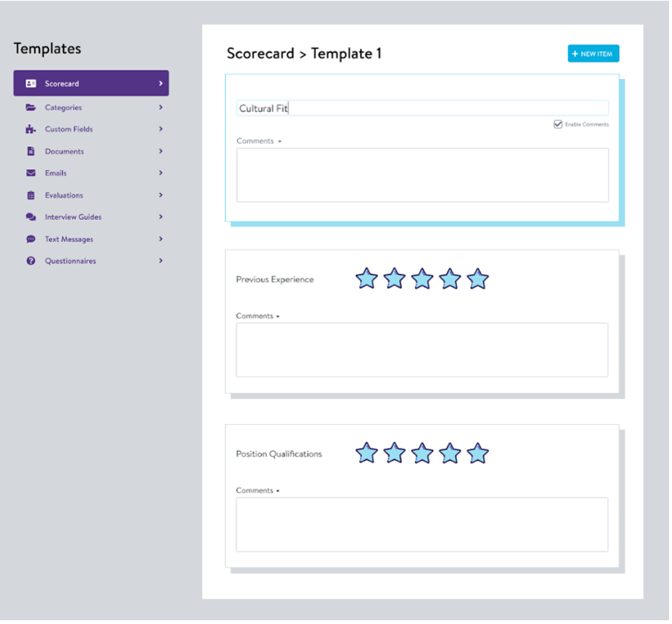Select third star for Position Qualifications
The height and width of the screenshot is (624, 672).
422,453
